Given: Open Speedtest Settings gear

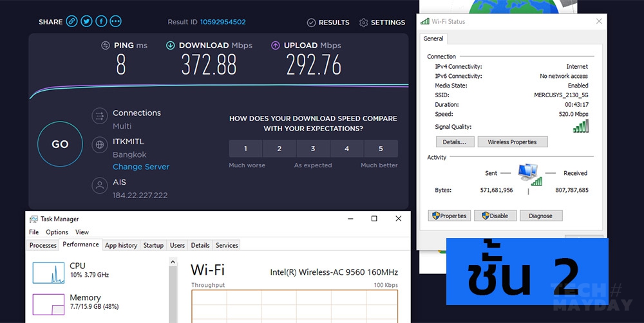Looking at the screenshot, I should (382, 23).
